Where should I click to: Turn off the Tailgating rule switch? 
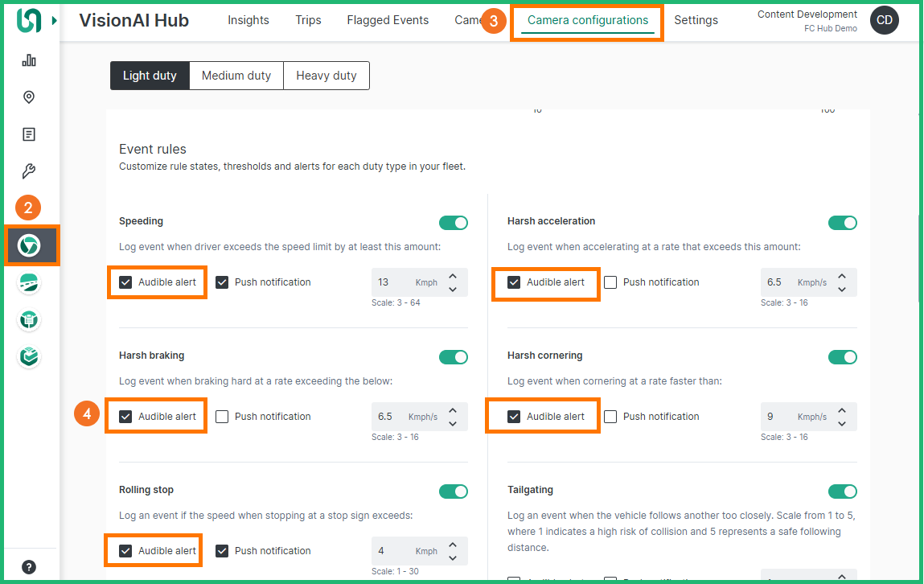pos(842,491)
